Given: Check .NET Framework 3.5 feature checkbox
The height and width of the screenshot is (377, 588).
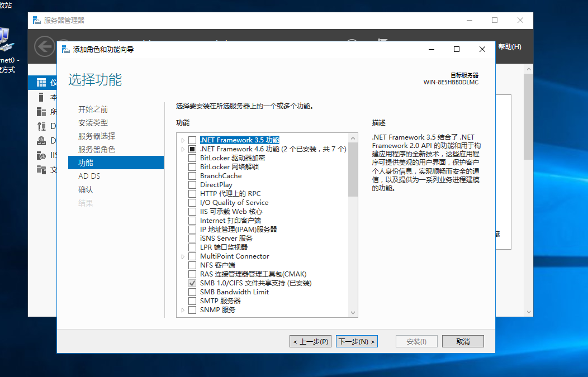Looking at the screenshot, I should (x=192, y=140).
